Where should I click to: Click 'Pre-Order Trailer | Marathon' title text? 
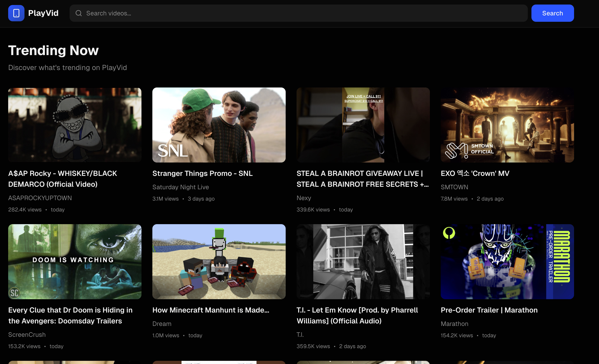[x=489, y=310]
